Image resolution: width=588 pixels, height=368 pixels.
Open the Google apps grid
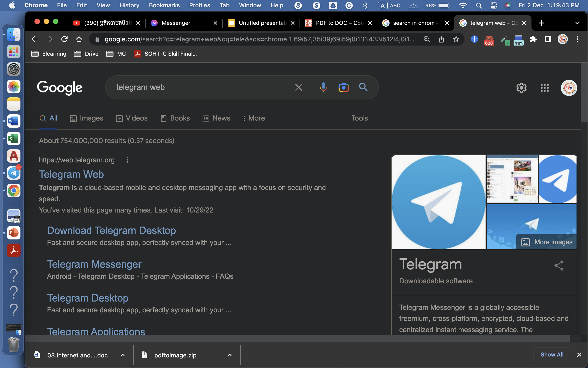tap(545, 88)
